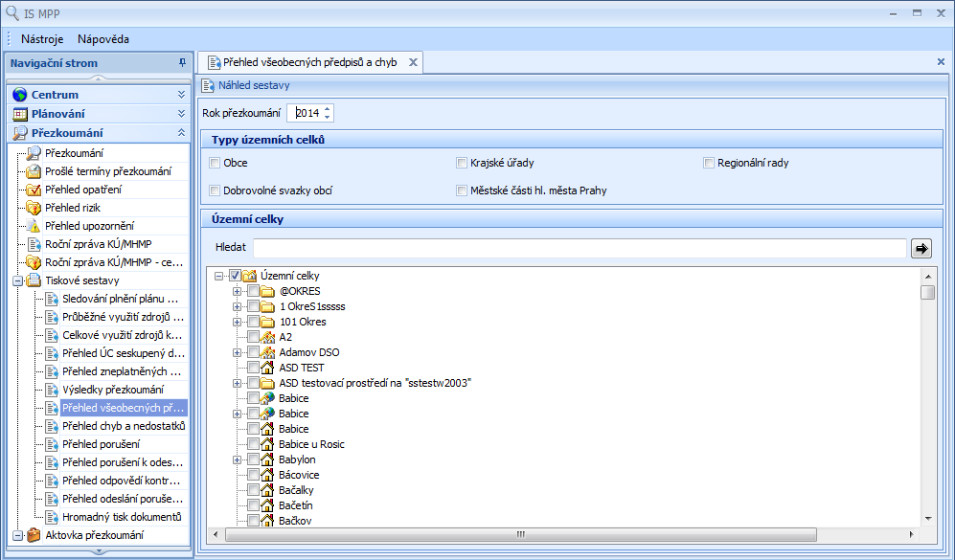Check the Regionální rady checkbox
Screen dimensions: 955x560
pyautogui.click(x=708, y=163)
